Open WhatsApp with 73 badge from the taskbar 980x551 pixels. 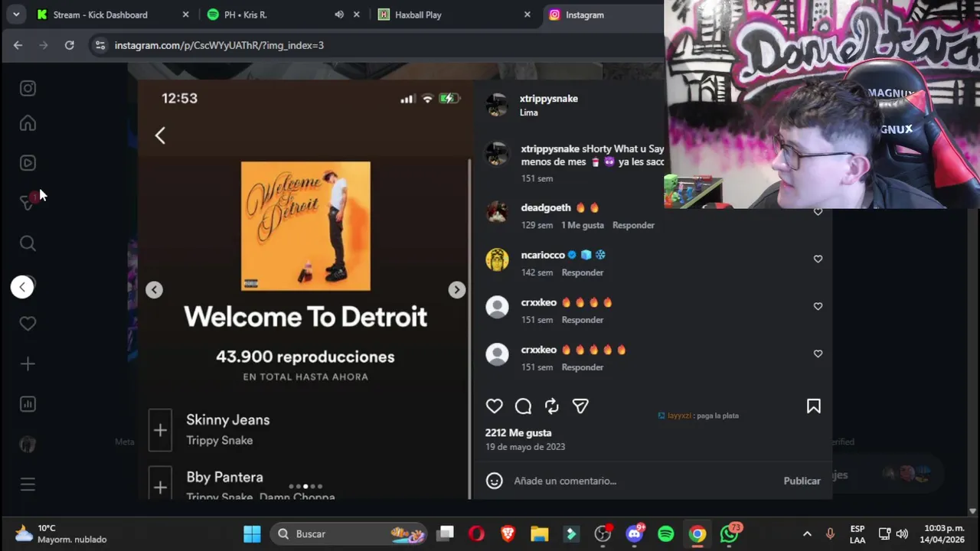click(x=730, y=533)
